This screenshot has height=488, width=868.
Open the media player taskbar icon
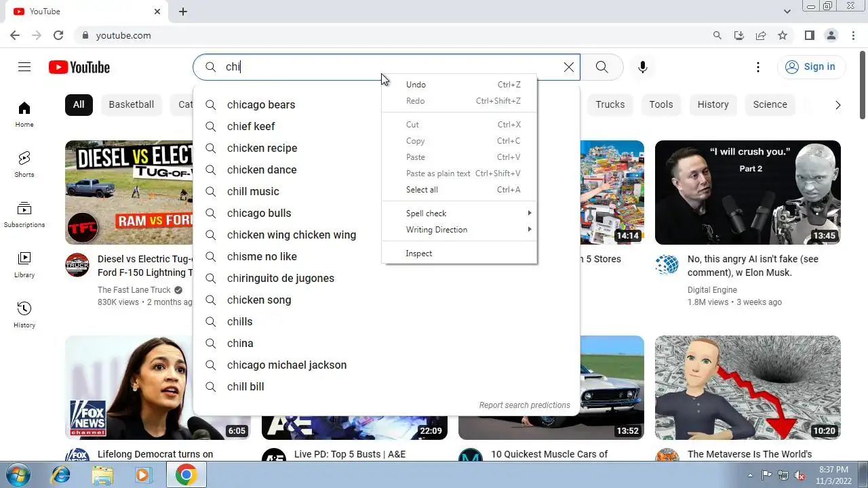[x=143, y=475]
